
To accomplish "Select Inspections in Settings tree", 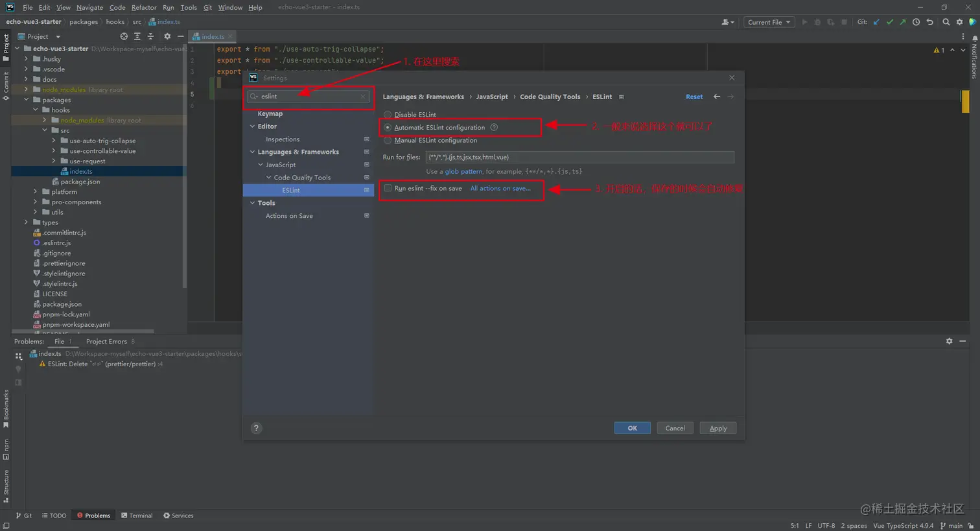I will click(x=283, y=139).
